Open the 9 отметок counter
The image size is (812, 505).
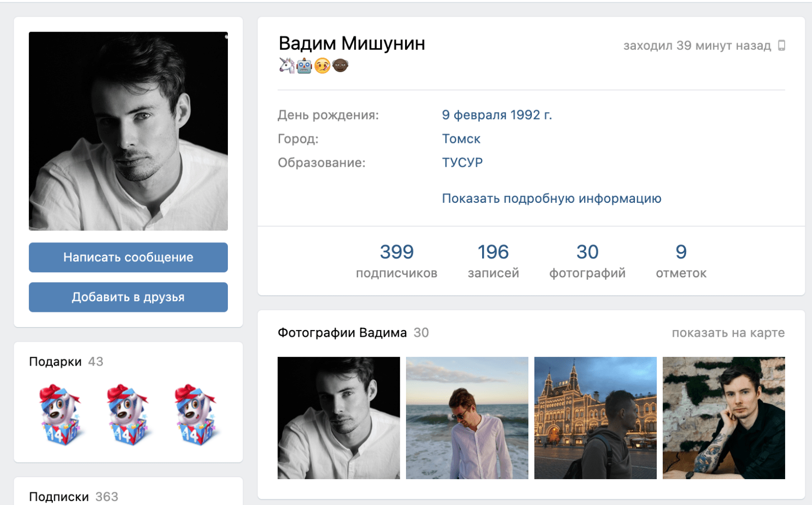coord(681,261)
